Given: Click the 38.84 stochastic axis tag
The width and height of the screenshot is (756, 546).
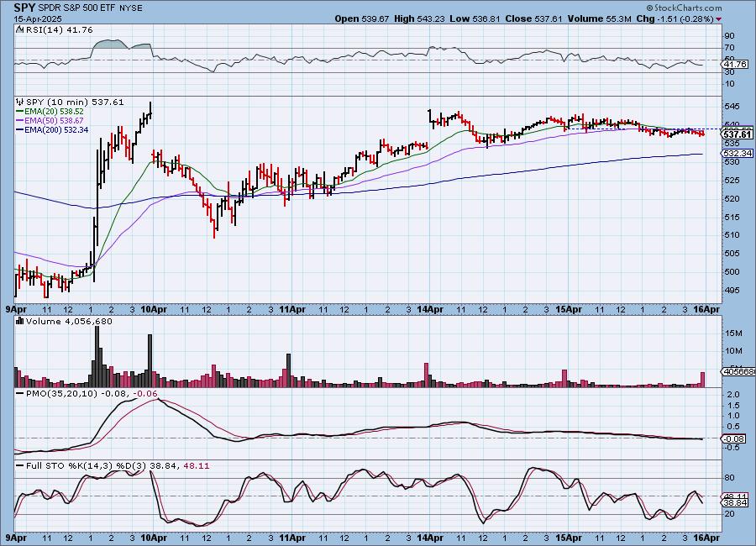Looking at the screenshot, I should [x=735, y=502].
